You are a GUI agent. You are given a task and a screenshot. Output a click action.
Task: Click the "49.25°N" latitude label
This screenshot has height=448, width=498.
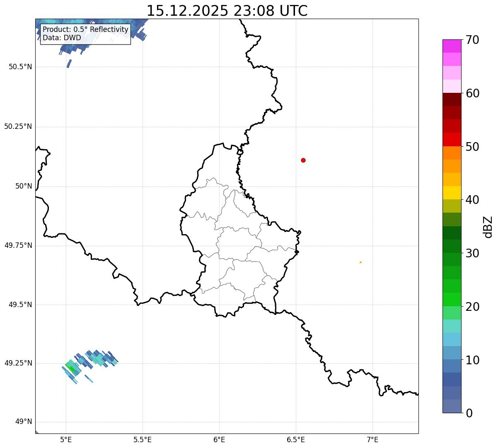[18, 363]
